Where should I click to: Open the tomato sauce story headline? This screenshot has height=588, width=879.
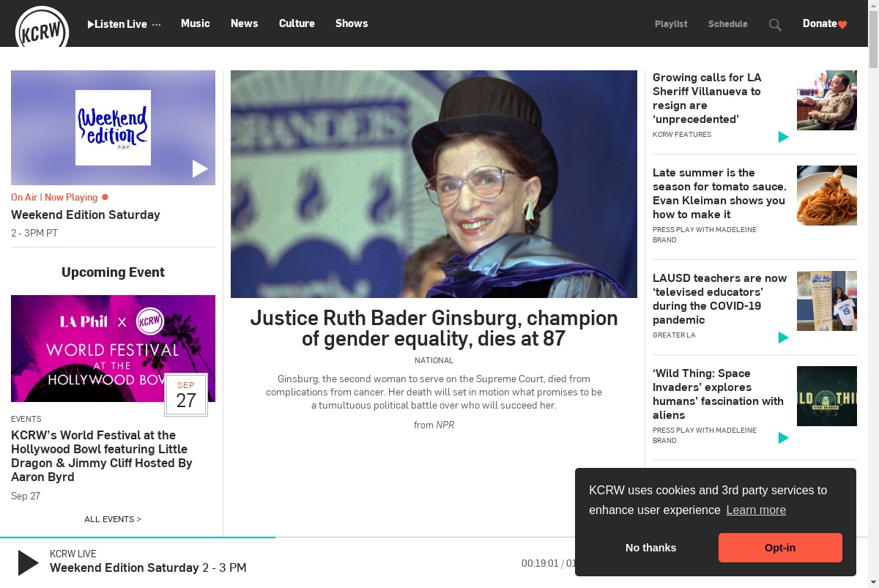pyautogui.click(x=719, y=193)
